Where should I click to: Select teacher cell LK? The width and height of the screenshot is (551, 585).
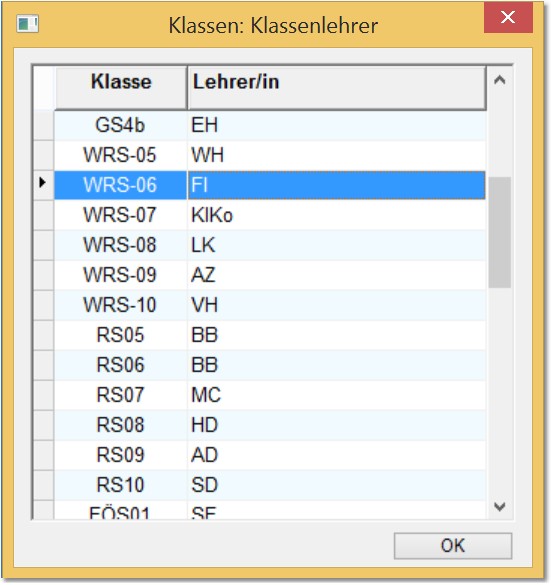tap(336, 245)
